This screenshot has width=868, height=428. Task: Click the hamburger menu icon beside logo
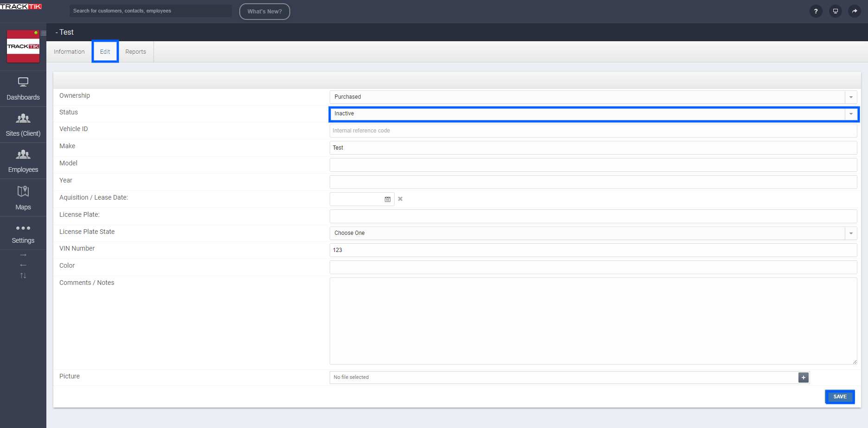click(43, 33)
